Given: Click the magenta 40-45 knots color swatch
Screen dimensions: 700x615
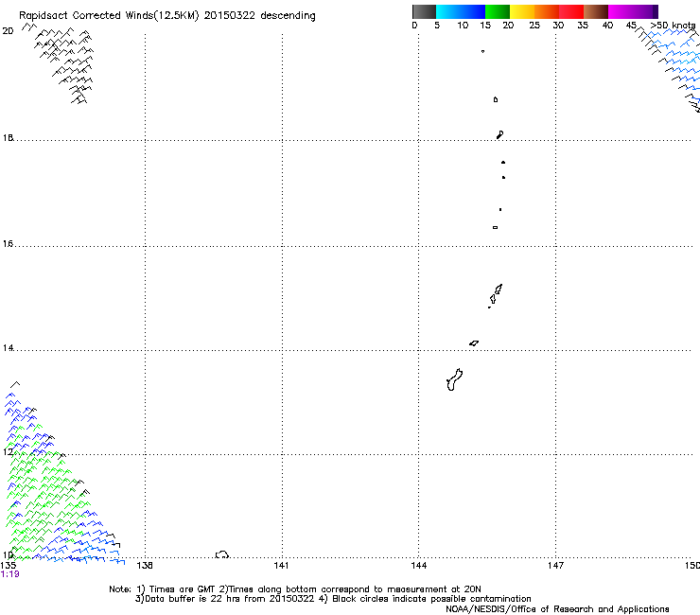Looking at the screenshot, I should click(621, 11).
